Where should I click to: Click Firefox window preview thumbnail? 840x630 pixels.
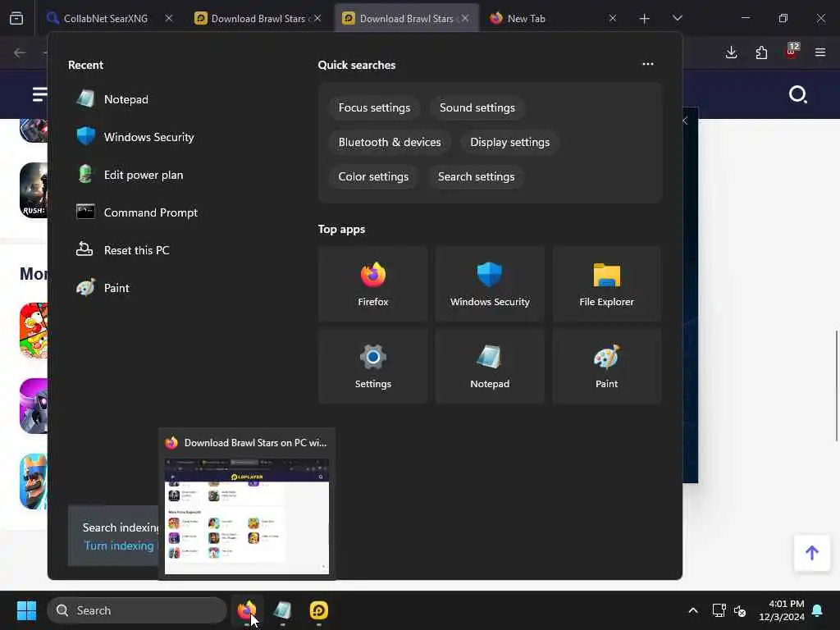[x=247, y=515]
